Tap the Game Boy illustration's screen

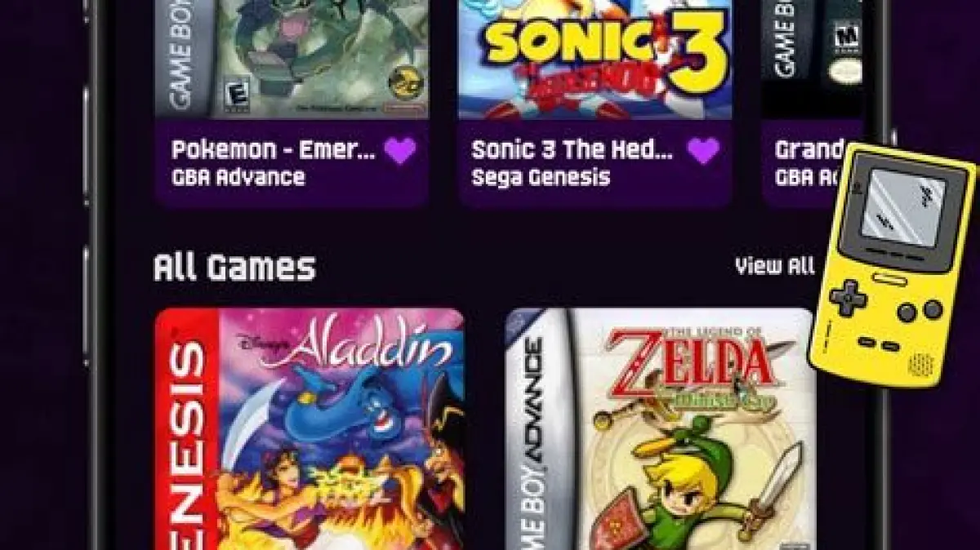902,207
